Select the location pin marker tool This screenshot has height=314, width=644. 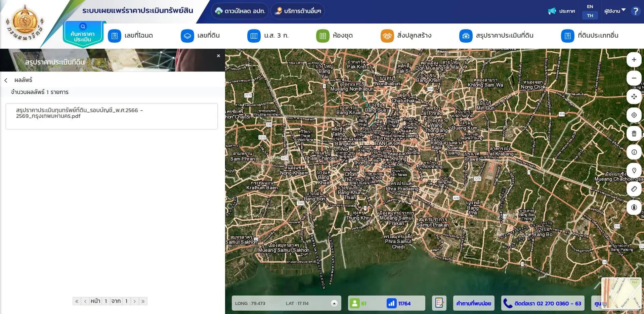click(634, 171)
